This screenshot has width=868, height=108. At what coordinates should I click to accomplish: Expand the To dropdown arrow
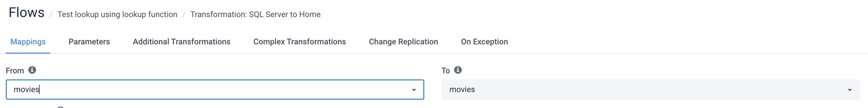(849, 90)
